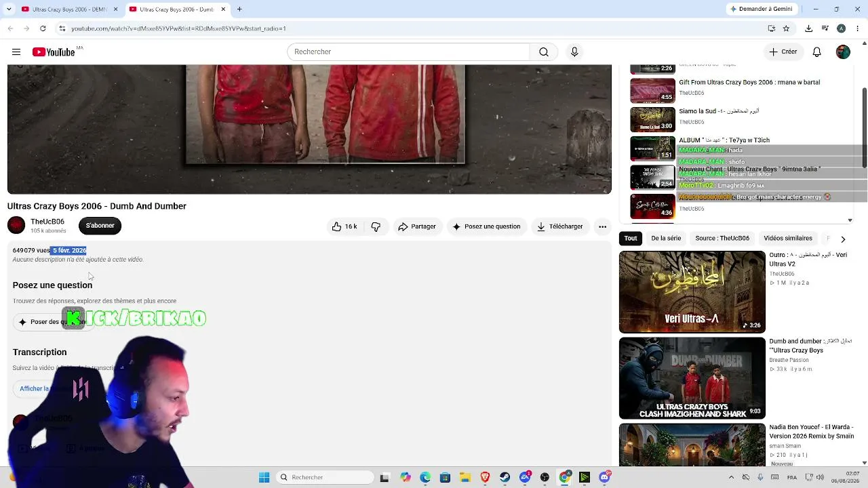Reload the page in the browser
Image resolution: width=868 pixels, height=488 pixels.
[x=43, y=28]
